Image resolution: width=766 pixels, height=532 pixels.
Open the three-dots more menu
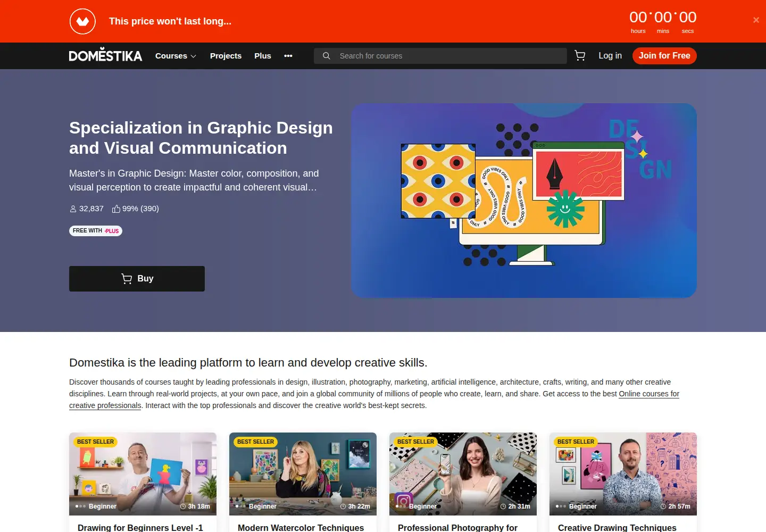[288, 56]
